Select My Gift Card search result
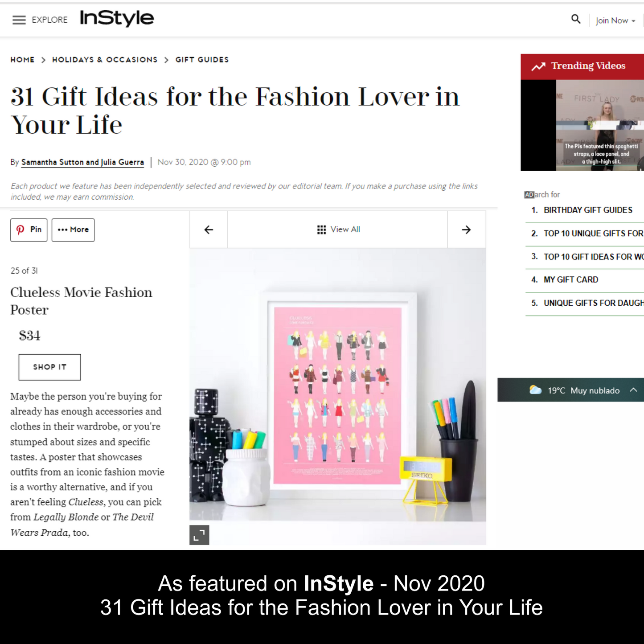The height and width of the screenshot is (644, 644). point(570,279)
